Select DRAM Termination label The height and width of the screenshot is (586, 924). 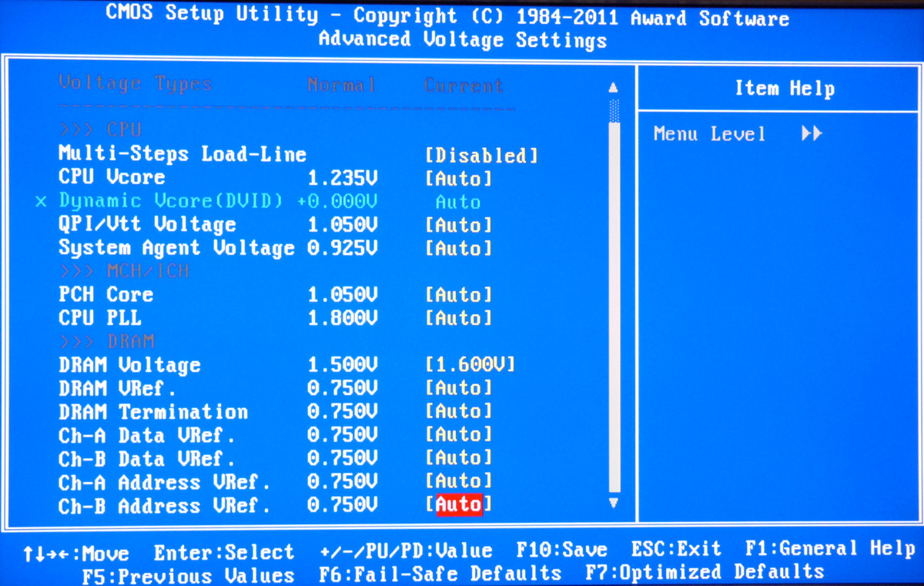153,411
